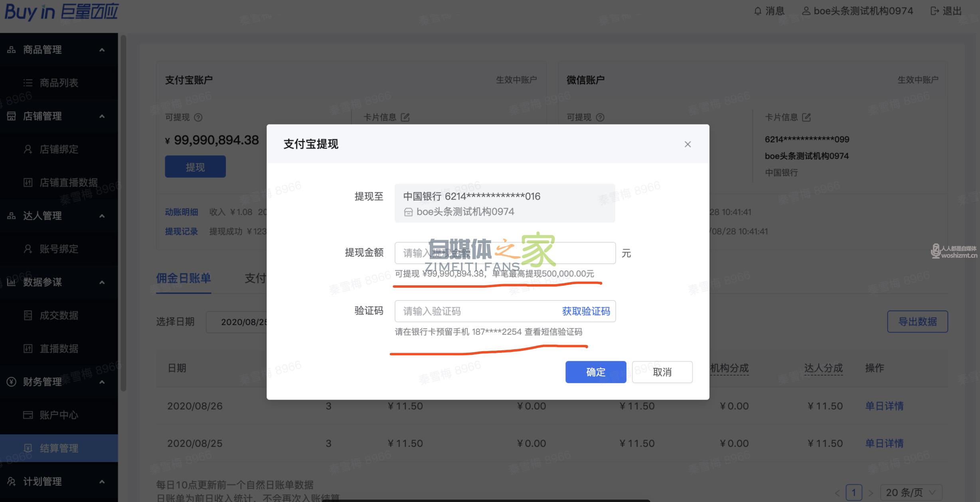
Task: Focus the 提现金额 input field
Action: (x=504, y=253)
